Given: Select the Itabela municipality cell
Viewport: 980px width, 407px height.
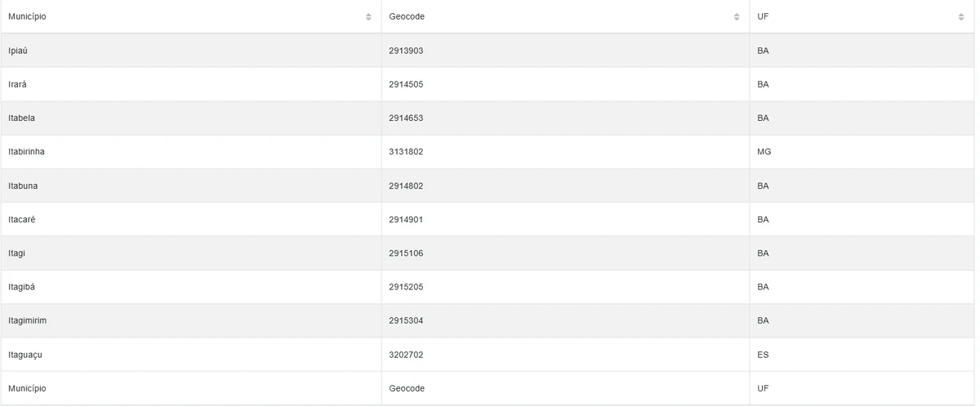Looking at the screenshot, I should [21, 119].
